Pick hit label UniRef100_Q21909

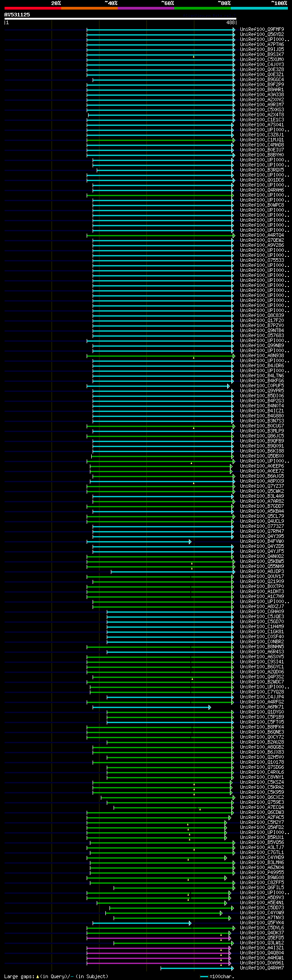click(262, 581)
